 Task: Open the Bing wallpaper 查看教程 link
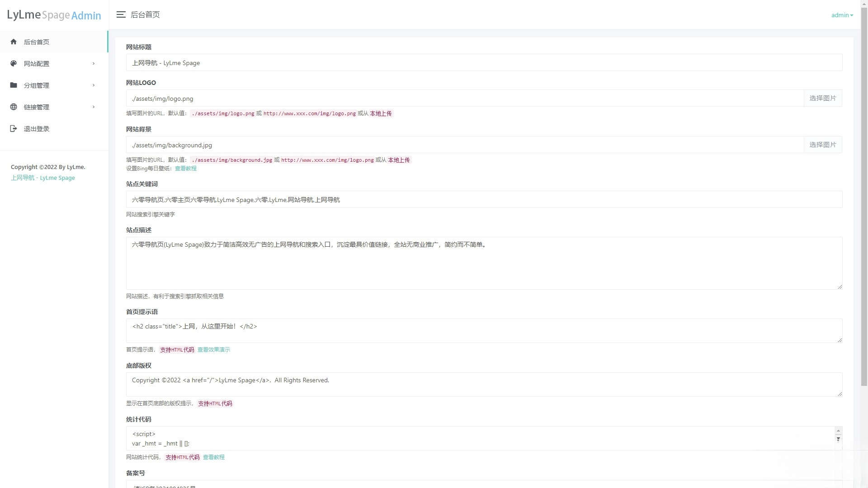point(185,169)
